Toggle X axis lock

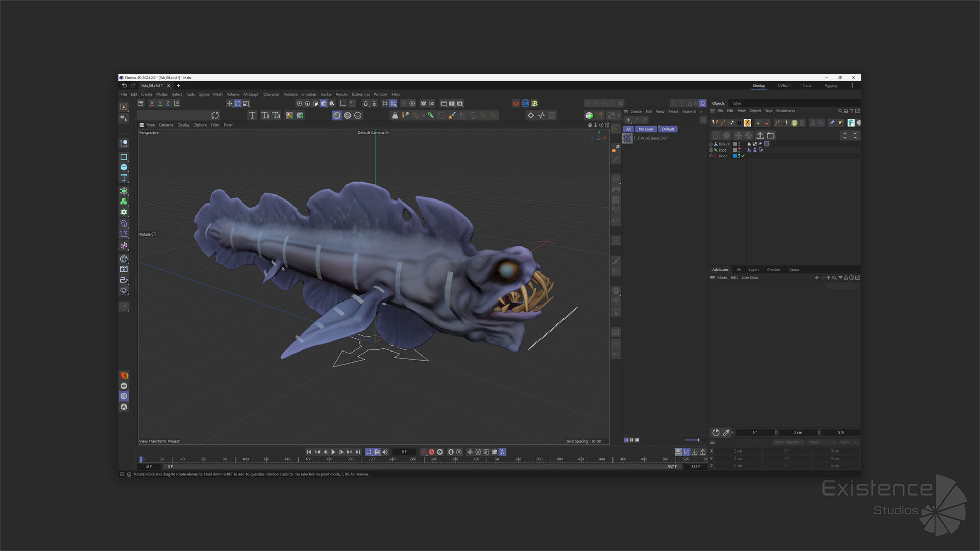tap(152, 103)
